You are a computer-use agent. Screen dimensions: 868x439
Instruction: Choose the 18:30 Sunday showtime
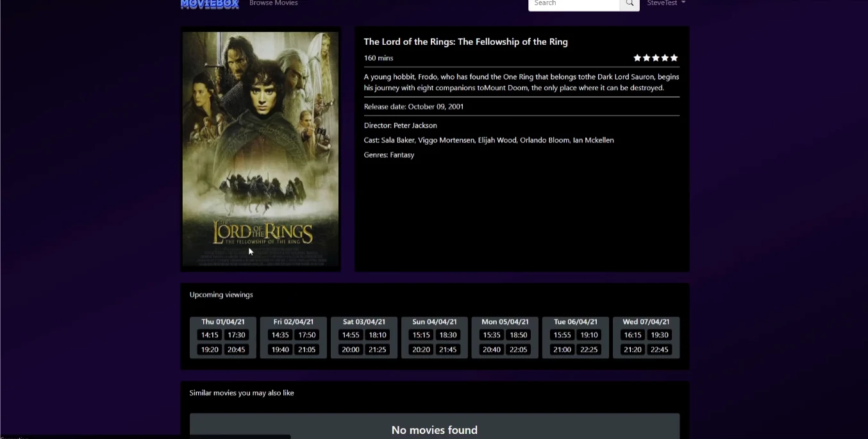(x=448, y=335)
